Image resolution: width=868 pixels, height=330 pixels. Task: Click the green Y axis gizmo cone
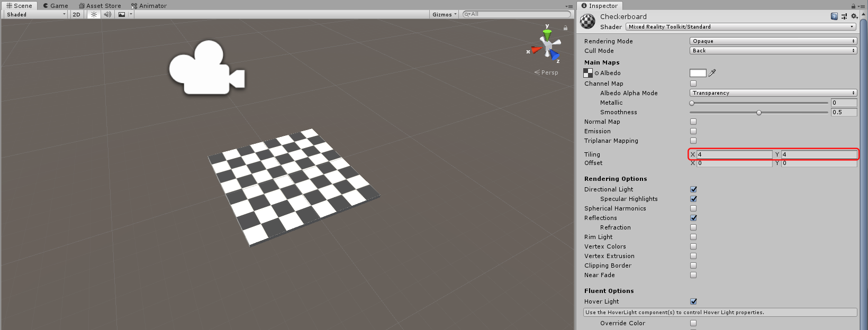[x=547, y=34]
